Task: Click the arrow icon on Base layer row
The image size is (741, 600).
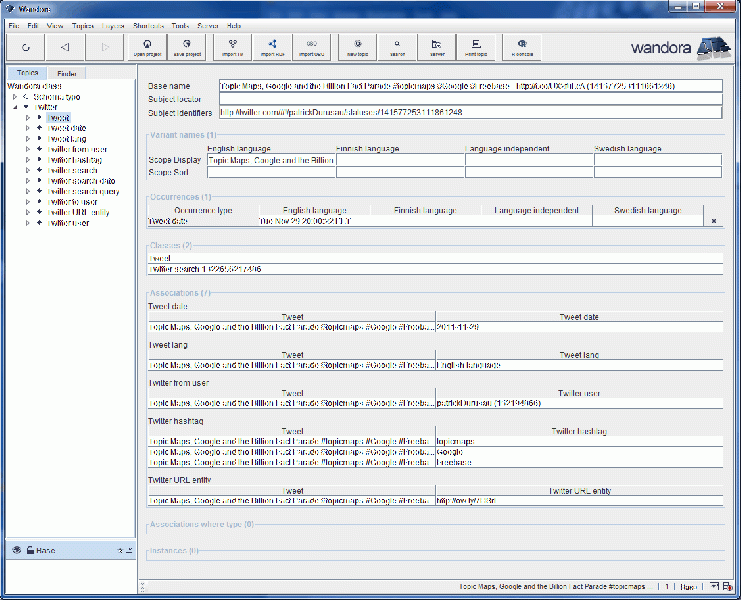Action: (120, 550)
